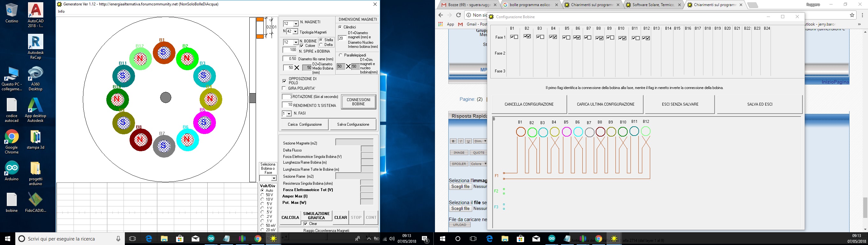Click the red B1 coil circle in diagram
The width and height of the screenshot is (868, 245).
[x=521, y=132]
